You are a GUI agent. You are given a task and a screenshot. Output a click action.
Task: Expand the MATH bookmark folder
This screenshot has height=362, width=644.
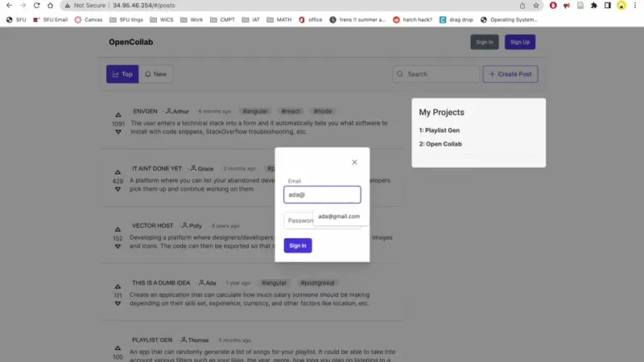[279, 19]
